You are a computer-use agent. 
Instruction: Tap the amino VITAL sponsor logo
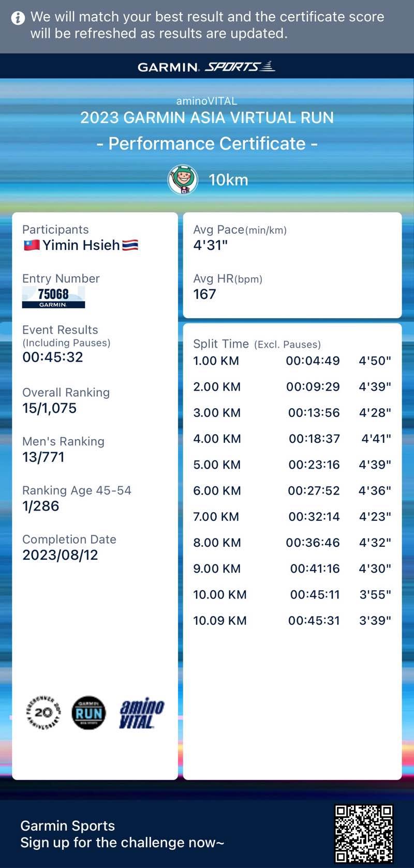(x=141, y=713)
